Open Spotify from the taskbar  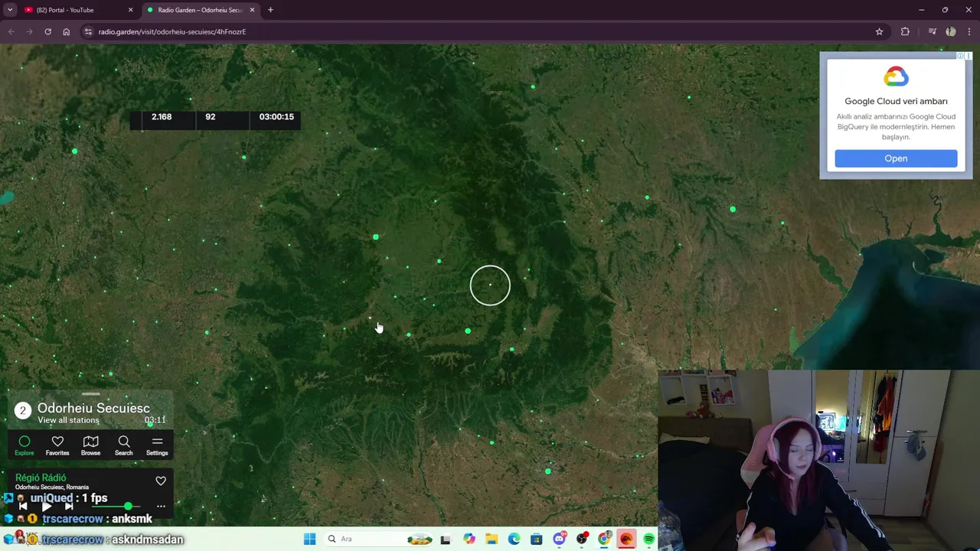[649, 539]
